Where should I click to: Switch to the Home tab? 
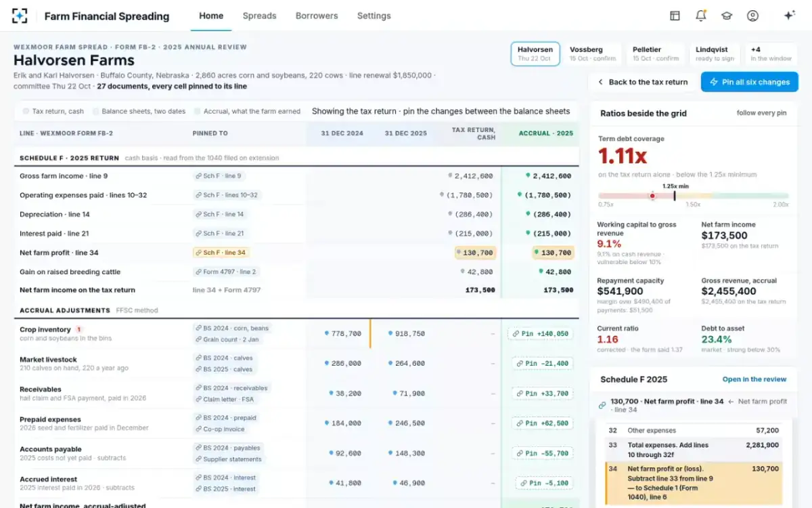coord(211,16)
